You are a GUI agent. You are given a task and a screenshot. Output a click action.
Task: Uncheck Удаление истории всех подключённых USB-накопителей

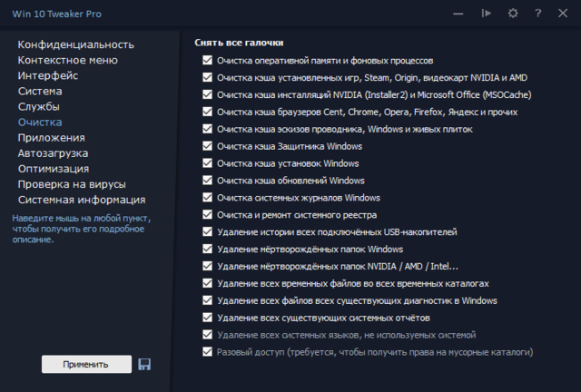click(208, 232)
